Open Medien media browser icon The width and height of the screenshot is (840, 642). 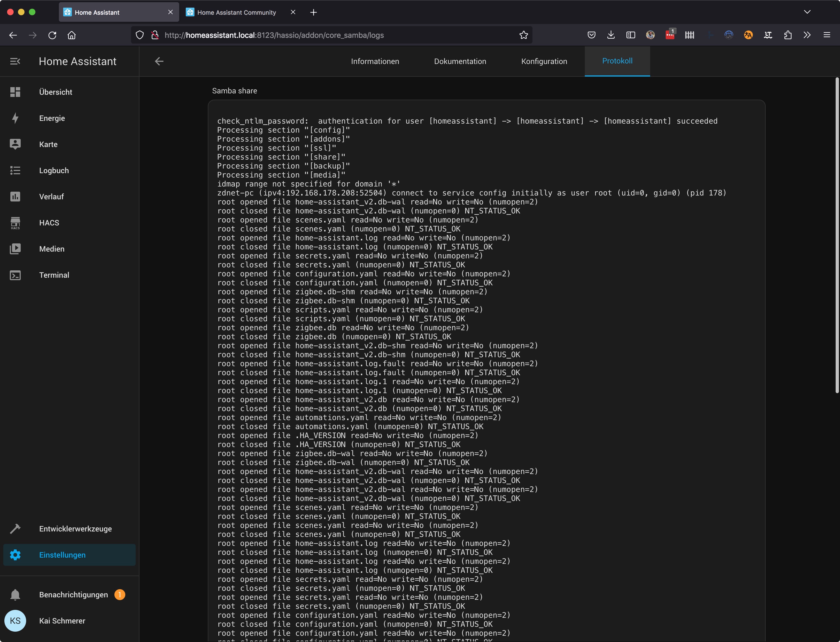[x=15, y=249]
